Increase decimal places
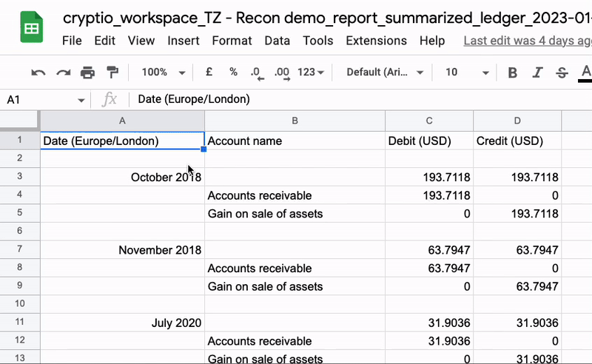The height and width of the screenshot is (364, 592). tap(282, 73)
